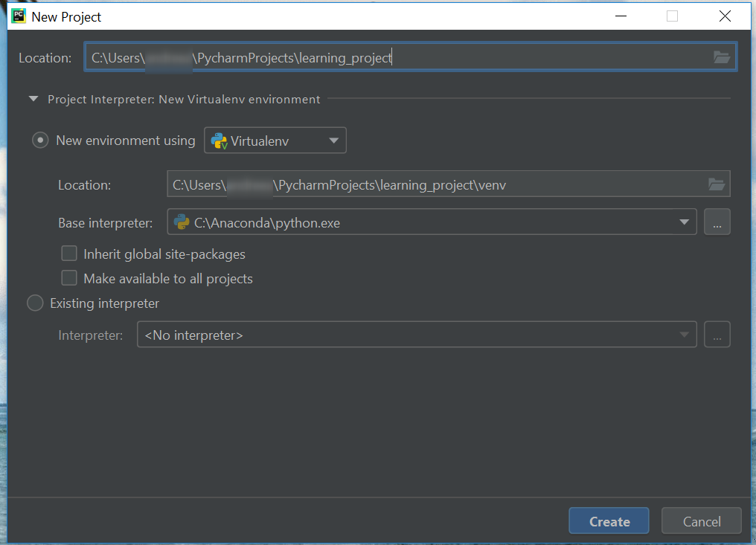Click the Interpreter: label
Image resolution: width=756 pixels, height=545 pixels.
91,335
